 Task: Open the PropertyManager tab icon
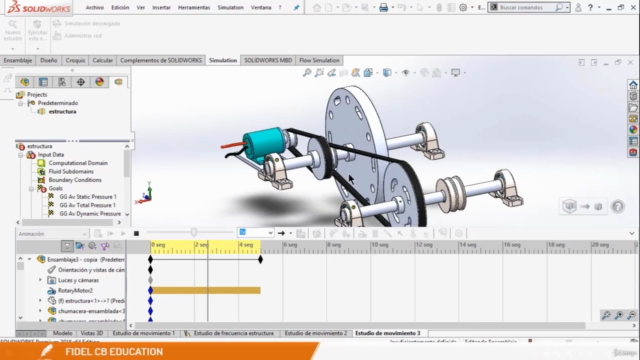point(43,82)
